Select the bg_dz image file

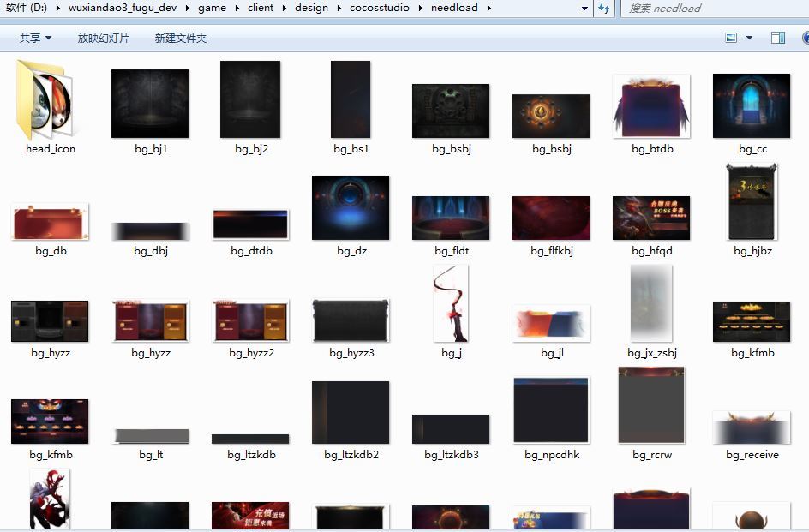point(351,208)
